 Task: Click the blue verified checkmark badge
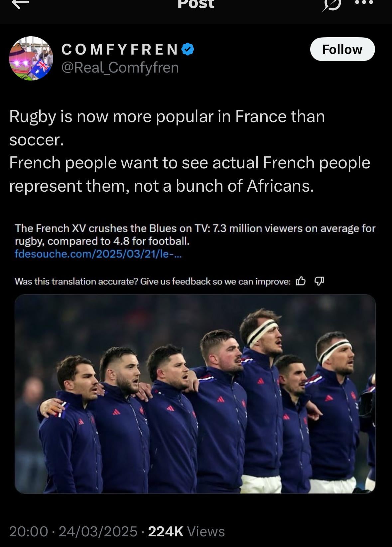pyautogui.click(x=188, y=49)
